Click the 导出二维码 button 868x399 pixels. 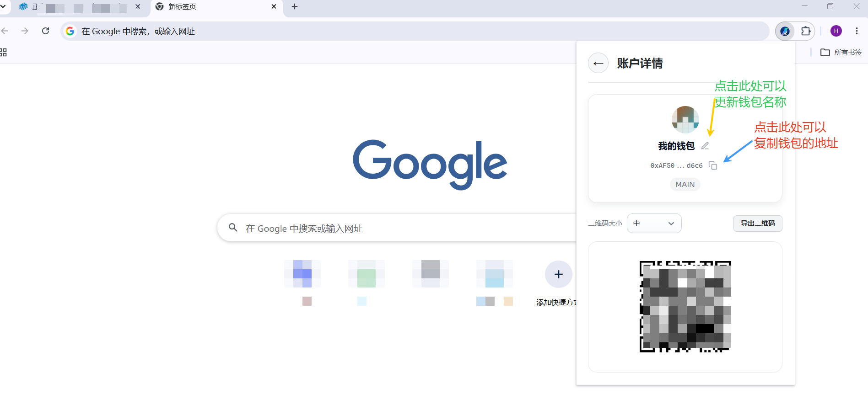pyautogui.click(x=758, y=223)
